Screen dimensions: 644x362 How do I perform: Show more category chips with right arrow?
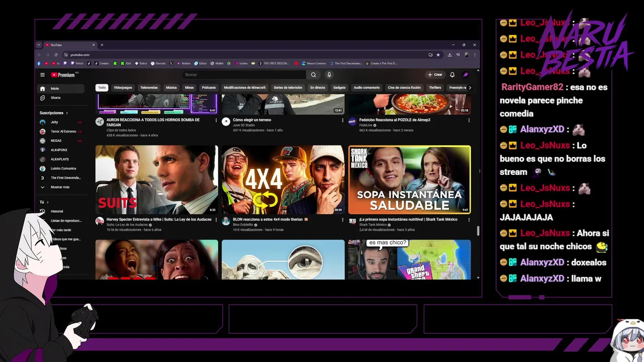(x=470, y=87)
